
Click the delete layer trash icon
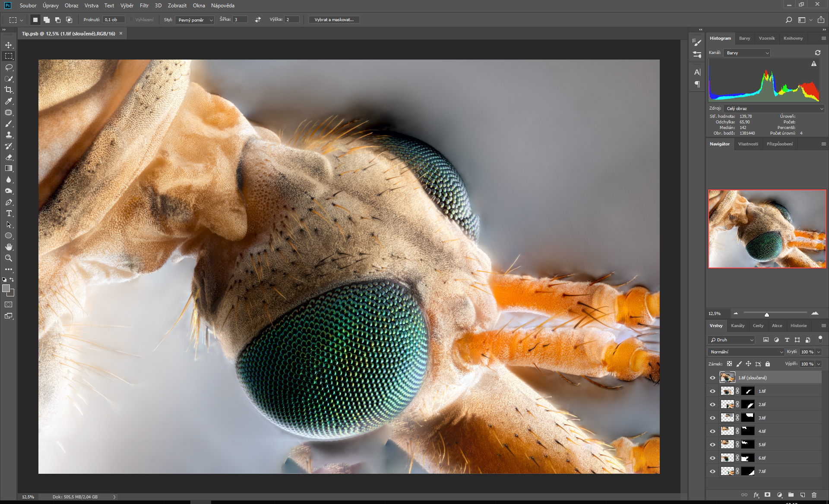click(x=814, y=495)
